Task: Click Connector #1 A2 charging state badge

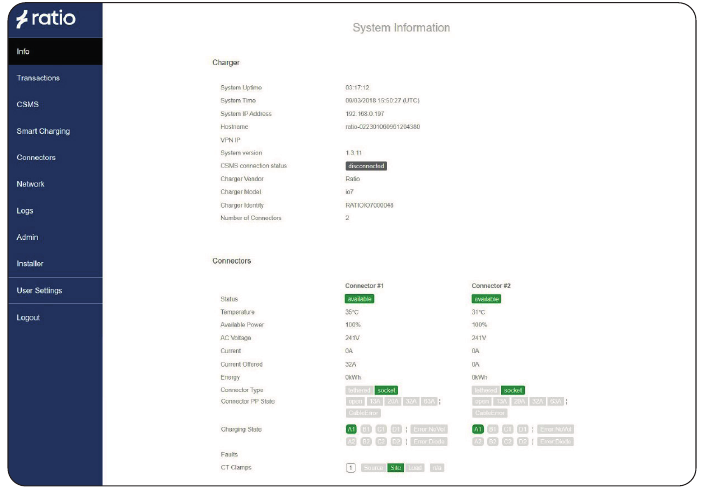Action: [x=351, y=441]
